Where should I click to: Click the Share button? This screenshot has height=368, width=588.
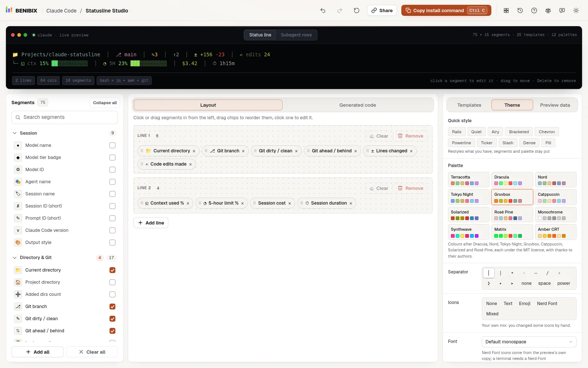point(382,10)
